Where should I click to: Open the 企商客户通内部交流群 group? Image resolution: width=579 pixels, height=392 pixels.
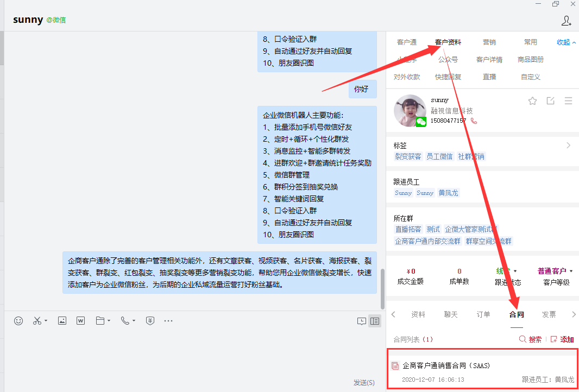tap(428, 242)
